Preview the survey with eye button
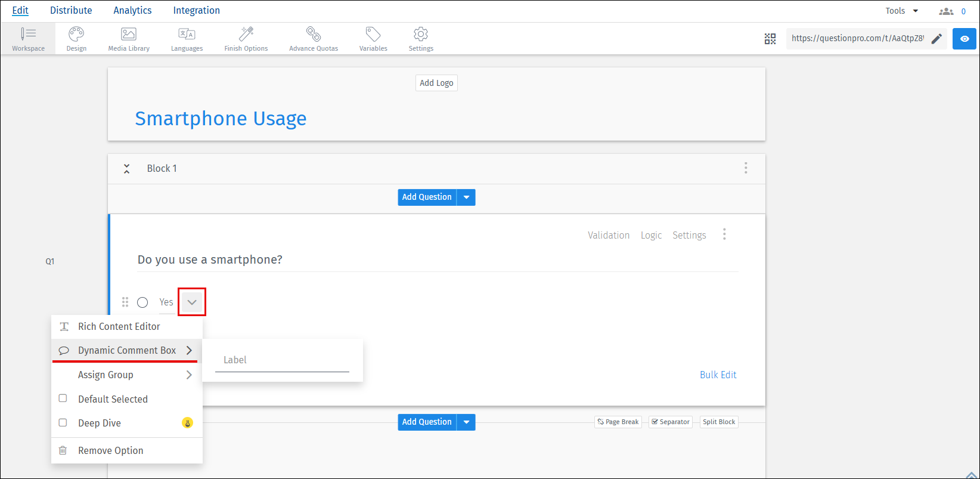Viewport: 980px width, 479px height. (x=965, y=39)
